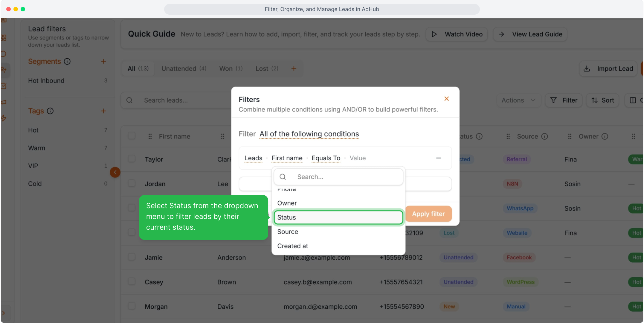Click the Value placeholder in filter row

(x=358, y=158)
